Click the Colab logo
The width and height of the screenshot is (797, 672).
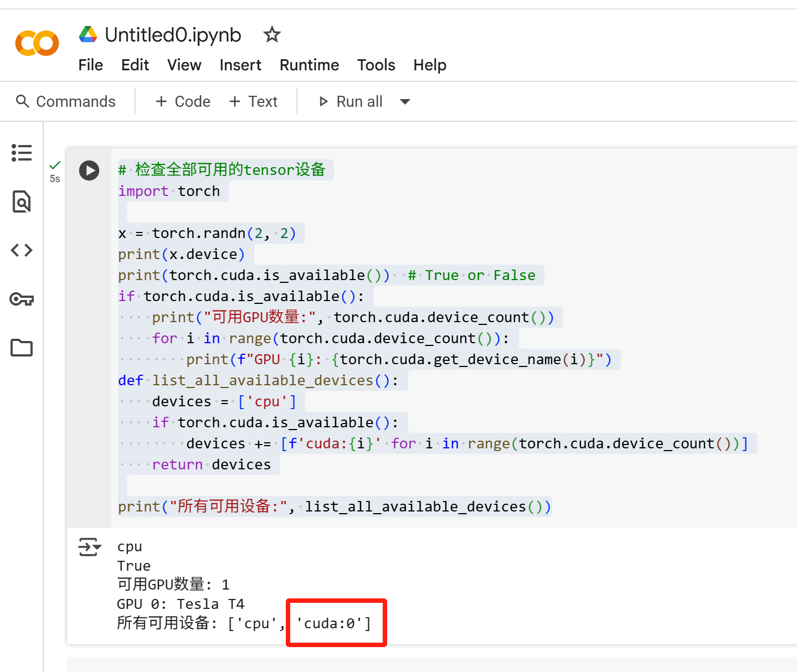pyautogui.click(x=37, y=43)
